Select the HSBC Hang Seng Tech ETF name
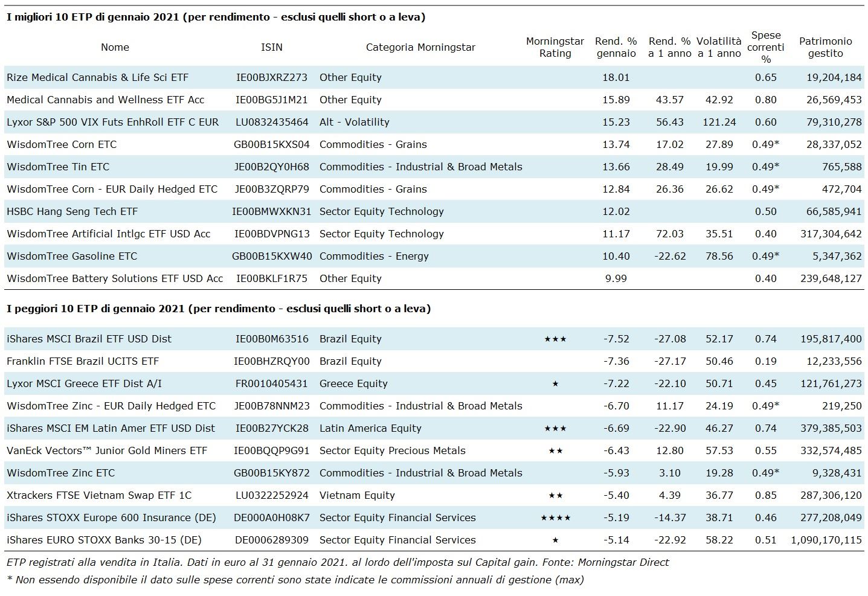This screenshot has height=596, width=868. pyautogui.click(x=72, y=211)
